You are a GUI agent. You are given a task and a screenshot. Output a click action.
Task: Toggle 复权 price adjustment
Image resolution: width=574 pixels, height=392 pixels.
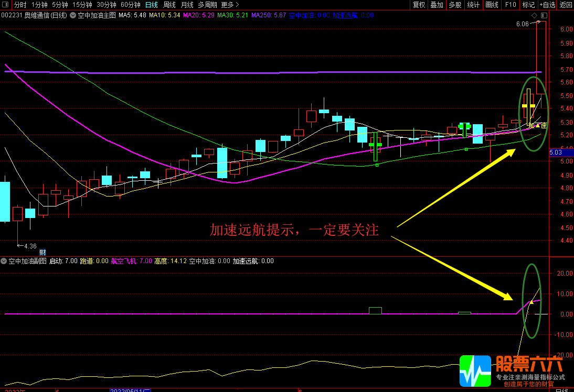419,5
